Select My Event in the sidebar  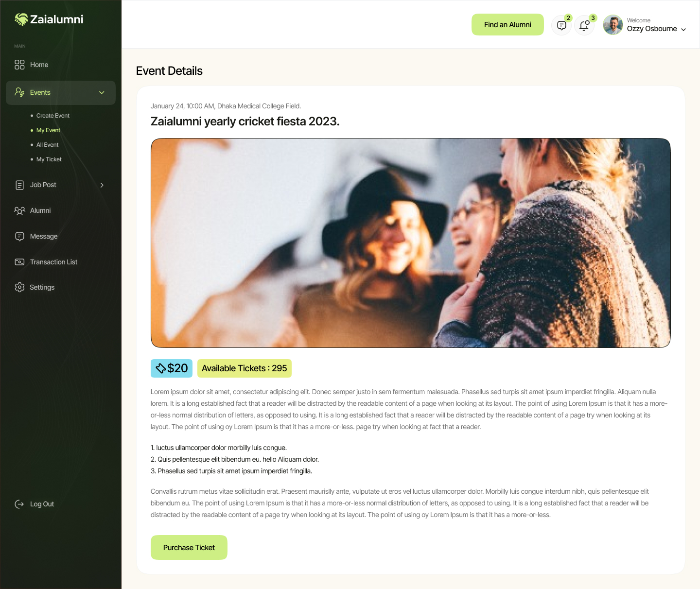click(48, 130)
